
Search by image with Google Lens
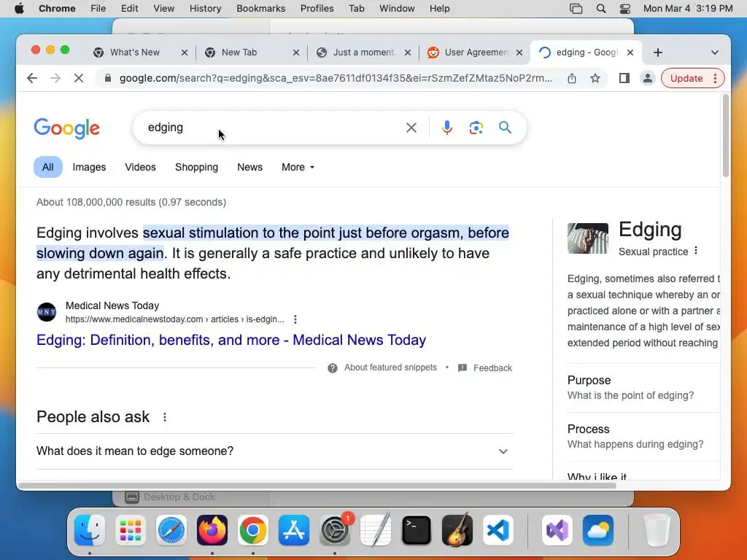[x=476, y=128]
